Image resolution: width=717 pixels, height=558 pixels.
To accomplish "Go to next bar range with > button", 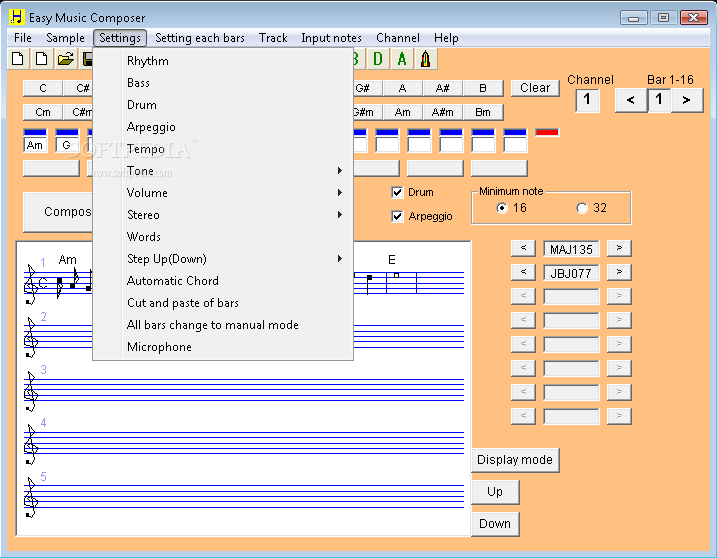I will pyautogui.click(x=687, y=100).
